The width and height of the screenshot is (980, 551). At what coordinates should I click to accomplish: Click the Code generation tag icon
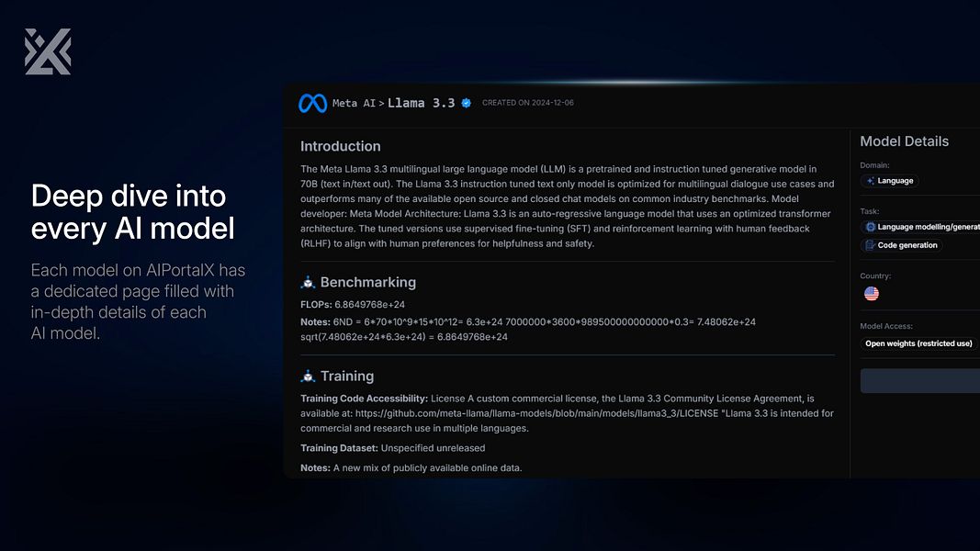point(870,245)
